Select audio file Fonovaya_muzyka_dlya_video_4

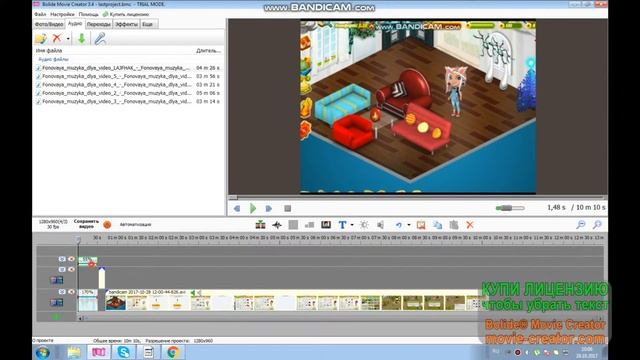point(128,85)
